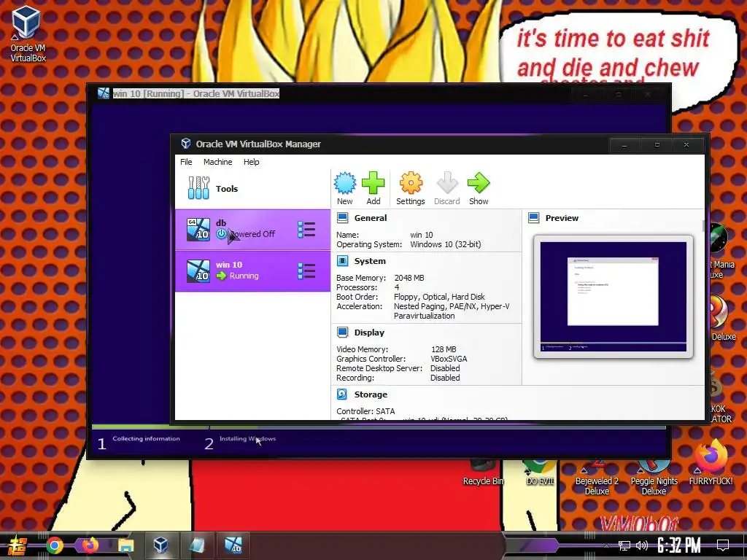Click the win 10 Running window title bar
This screenshot has width=747, height=560.
pyautogui.click(x=379, y=94)
